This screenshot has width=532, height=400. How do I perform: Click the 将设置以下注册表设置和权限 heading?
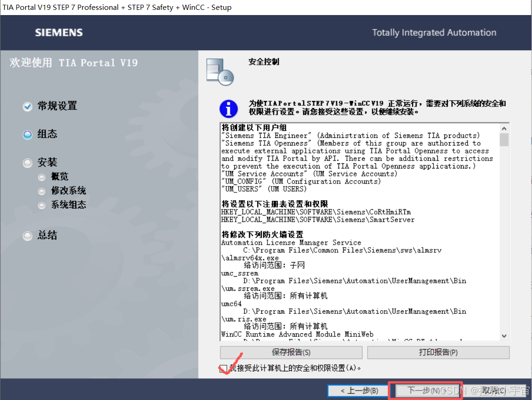pos(274,204)
